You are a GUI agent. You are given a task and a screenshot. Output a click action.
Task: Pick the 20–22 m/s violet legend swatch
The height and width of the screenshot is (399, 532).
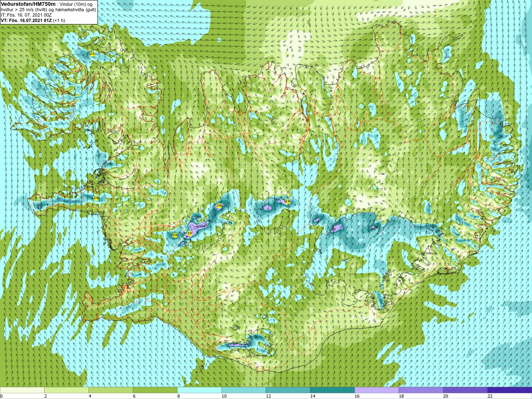tap(465, 390)
